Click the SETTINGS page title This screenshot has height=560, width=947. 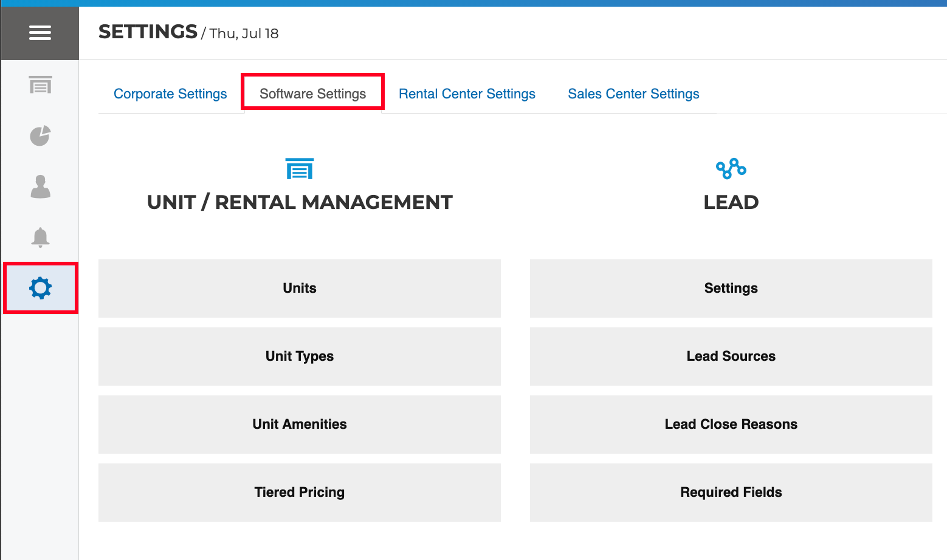click(148, 32)
